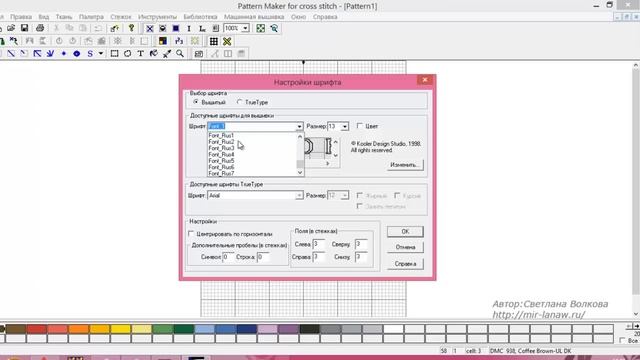Open the Стежок menu
The image size is (640, 360).
(121, 17)
